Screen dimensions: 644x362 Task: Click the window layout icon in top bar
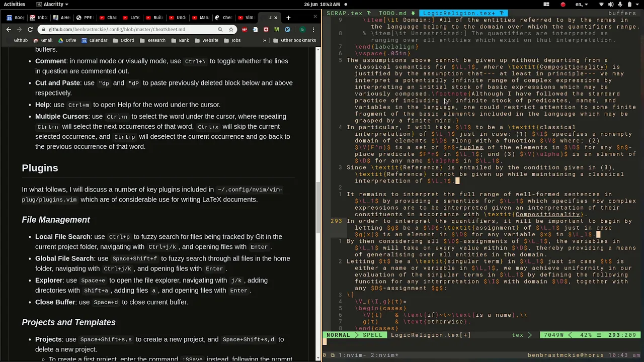click(546, 4)
